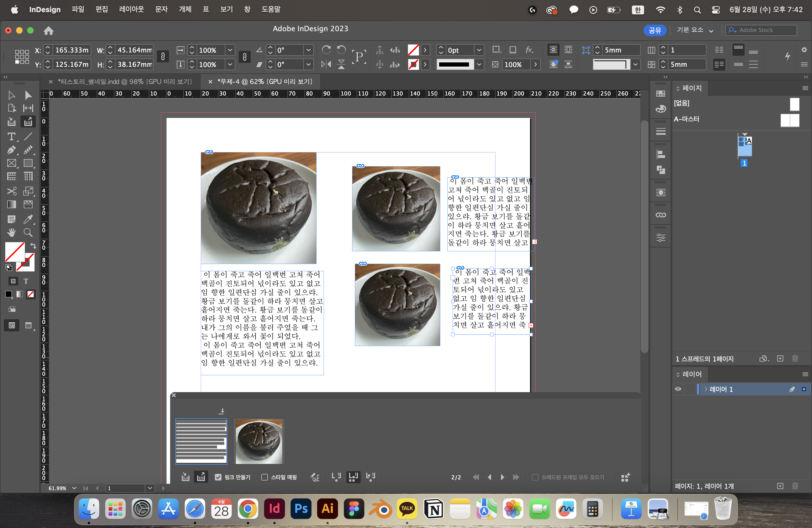The image size is (812, 528).
Task: Open the page number dropdown in status bar
Action: [x=150, y=488]
